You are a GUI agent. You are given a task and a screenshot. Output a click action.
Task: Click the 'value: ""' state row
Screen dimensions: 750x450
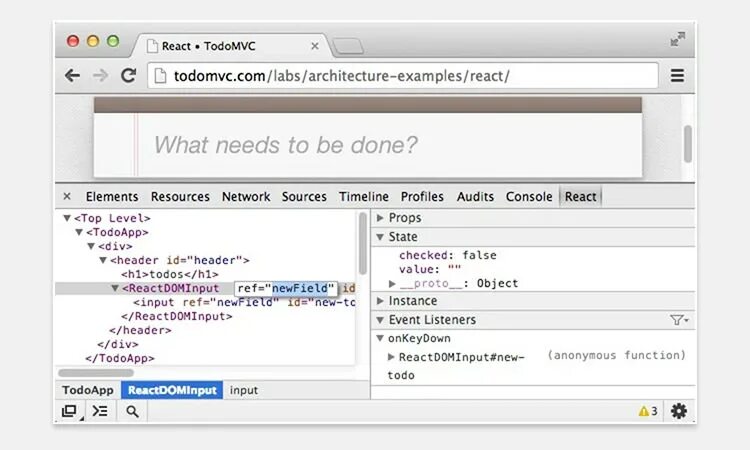(430, 269)
